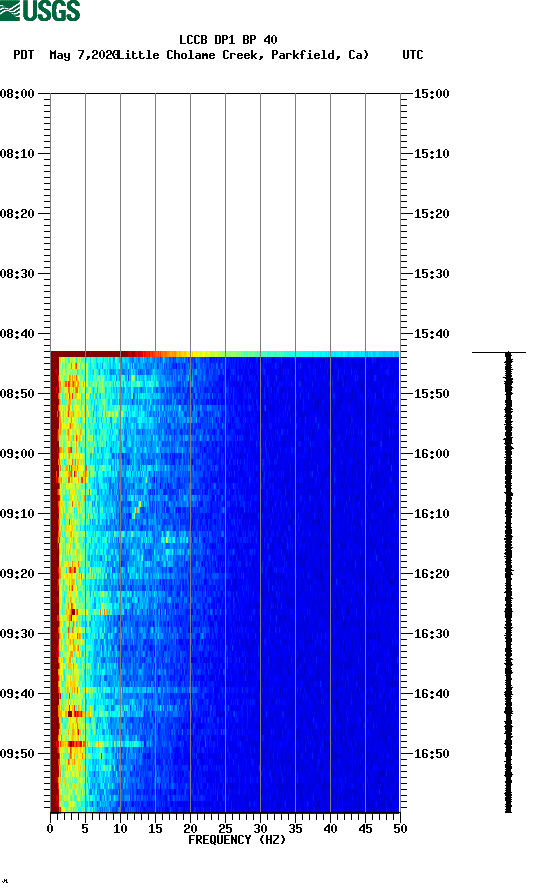Click the 09:20 PDT time label
Image resolution: width=552 pixels, height=892 pixels.
(18, 574)
